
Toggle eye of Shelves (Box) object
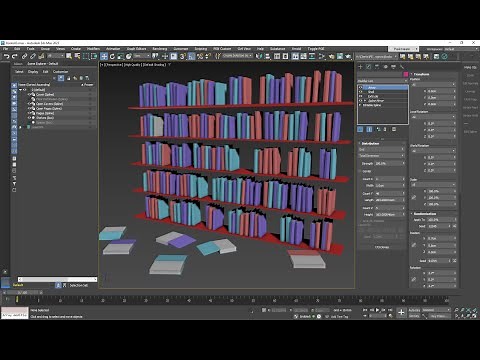point(29,118)
